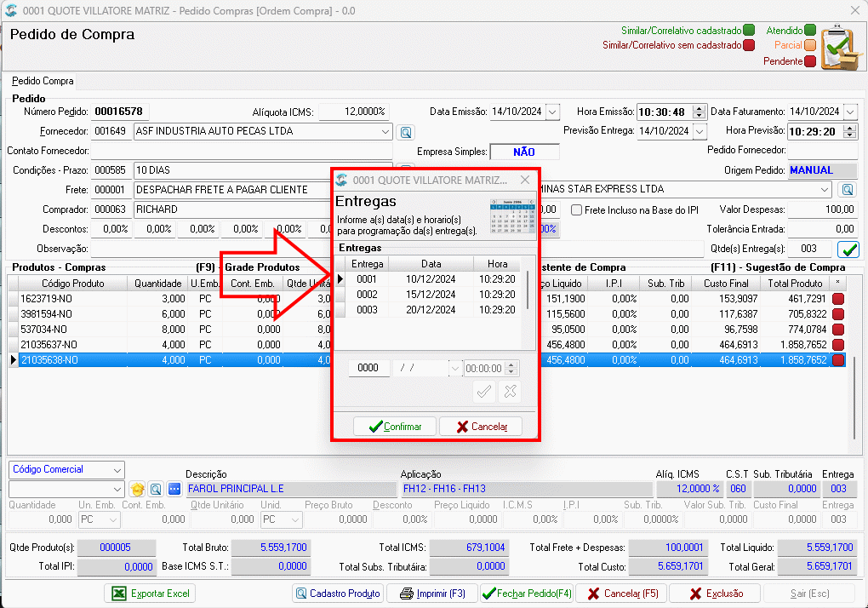The image size is (868, 608).
Task: Click the red status square for 1623719-NO
Action: tap(838, 299)
